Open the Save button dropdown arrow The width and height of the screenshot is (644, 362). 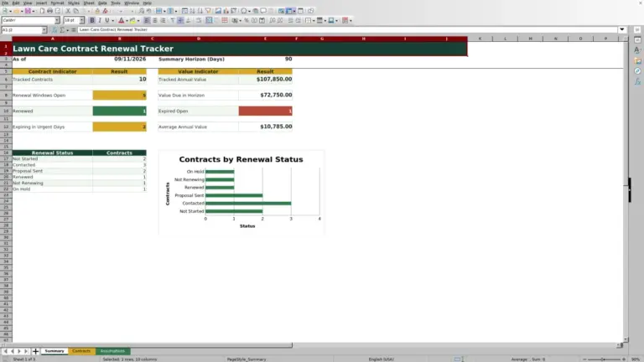pyautogui.click(x=34, y=11)
